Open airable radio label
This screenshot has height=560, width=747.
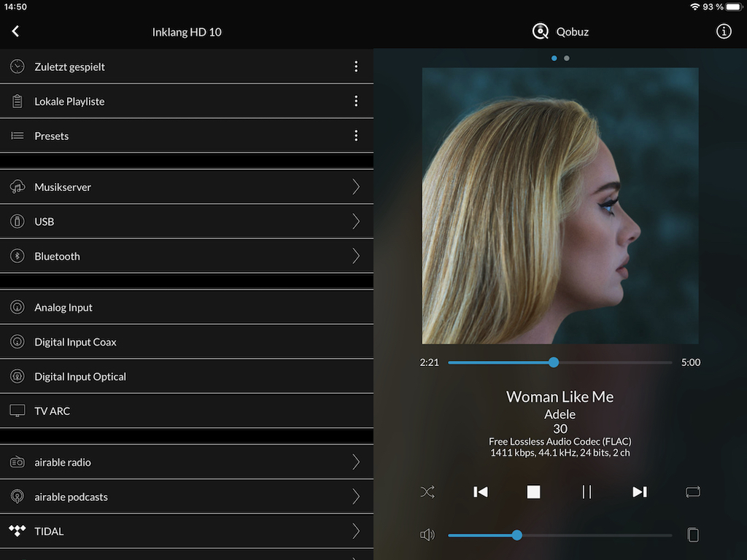point(63,462)
